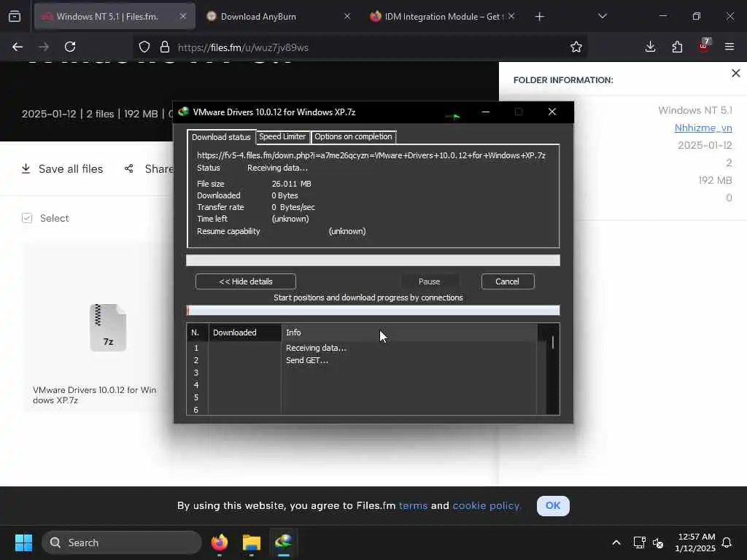Open the cookie policy link

pyautogui.click(x=487, y=506)
